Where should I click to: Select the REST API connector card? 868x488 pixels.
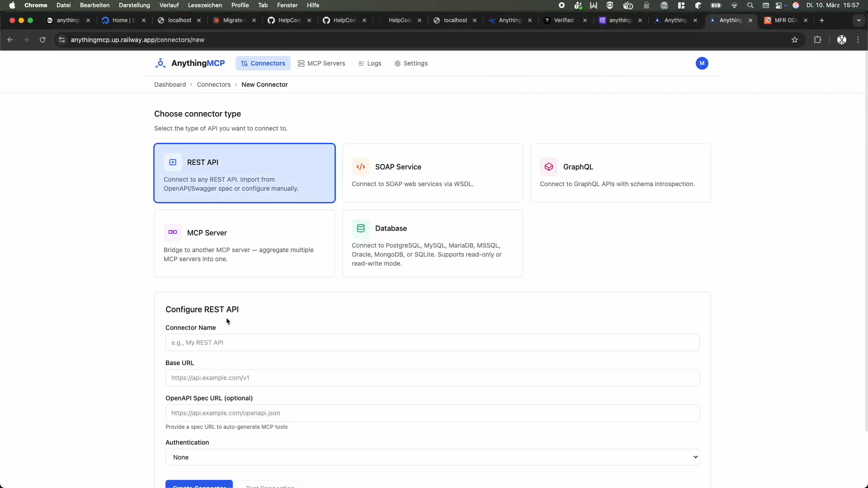(x=245, y=173)
